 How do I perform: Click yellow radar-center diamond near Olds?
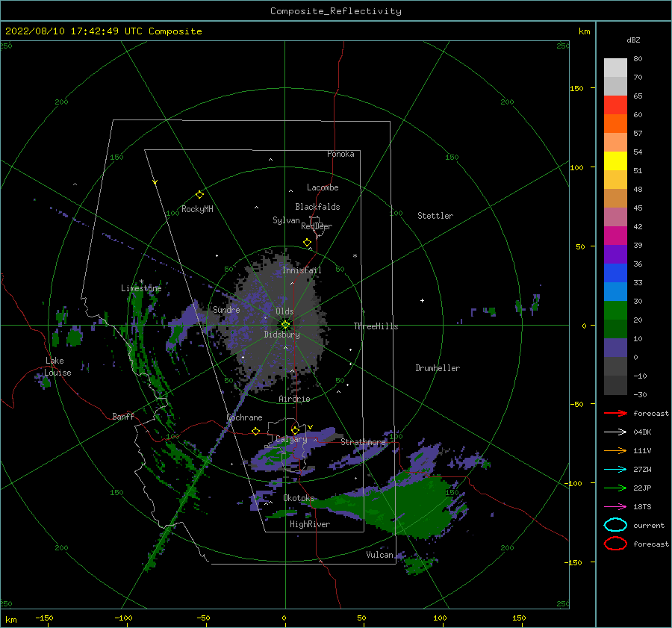285,325
